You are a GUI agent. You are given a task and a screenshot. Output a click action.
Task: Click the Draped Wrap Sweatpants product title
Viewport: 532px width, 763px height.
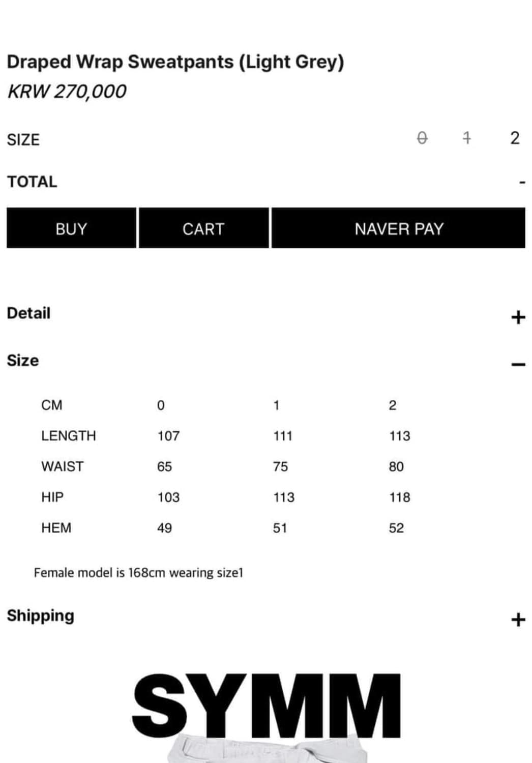pos(175,62)
